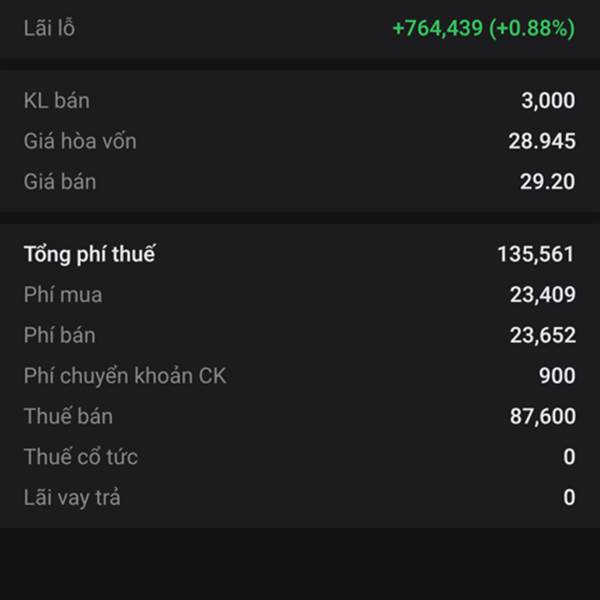The height and width of the screenshot is (600, 600).
Task: Click the Phí mua value 23,409
Action: [x=542, y=295]
